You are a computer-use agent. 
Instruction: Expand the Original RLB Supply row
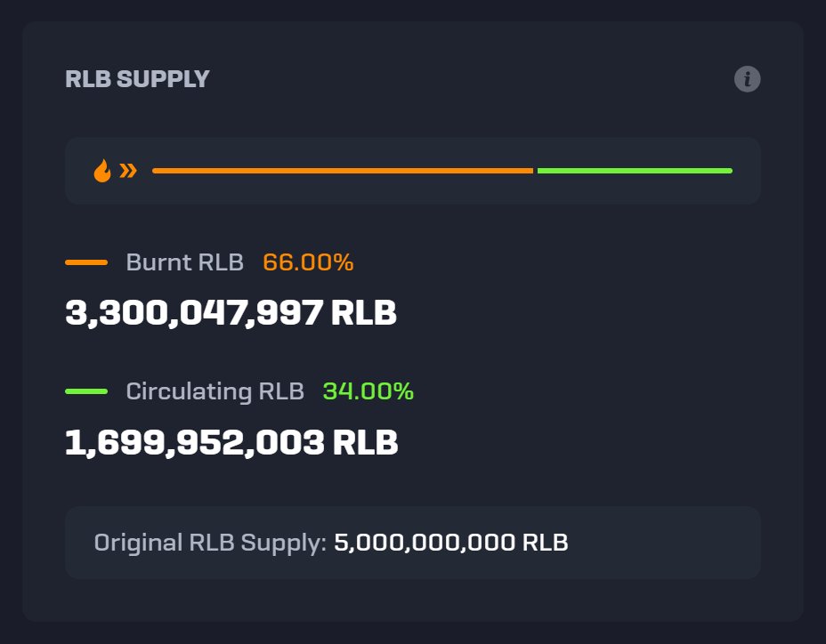(412, 543)
